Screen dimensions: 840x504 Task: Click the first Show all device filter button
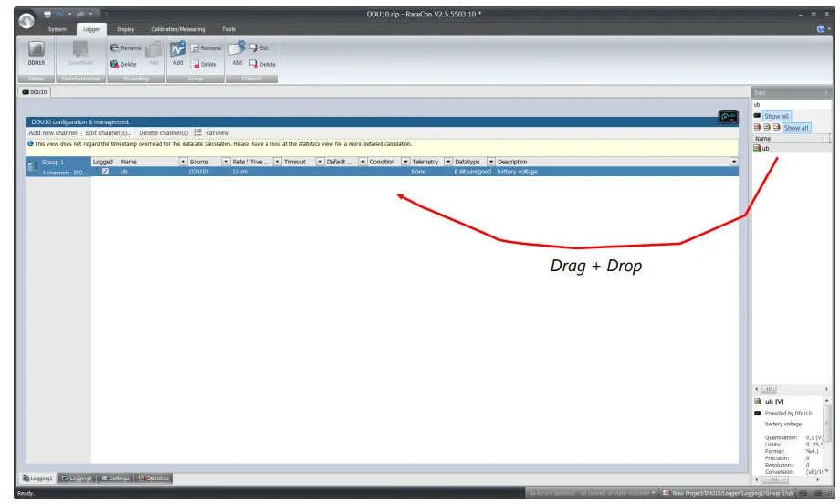click(776, 116)
